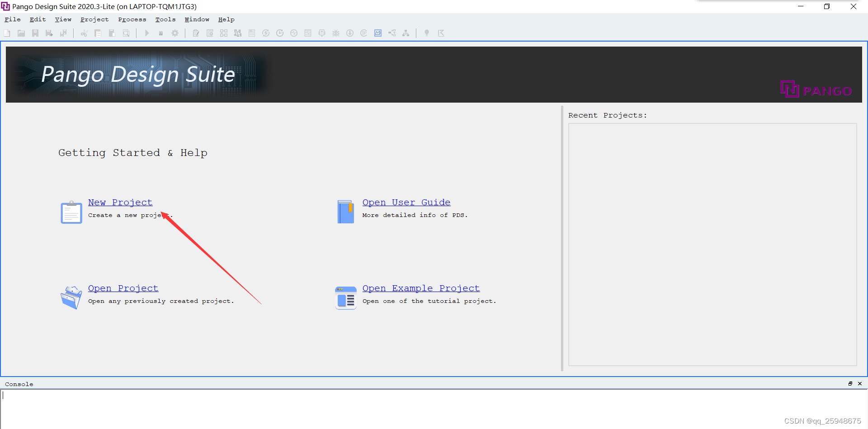Click the jump-to-start arrow toolbar icon
The height and width of the screenshot is (429, 868).
click(x=441, y=33)
